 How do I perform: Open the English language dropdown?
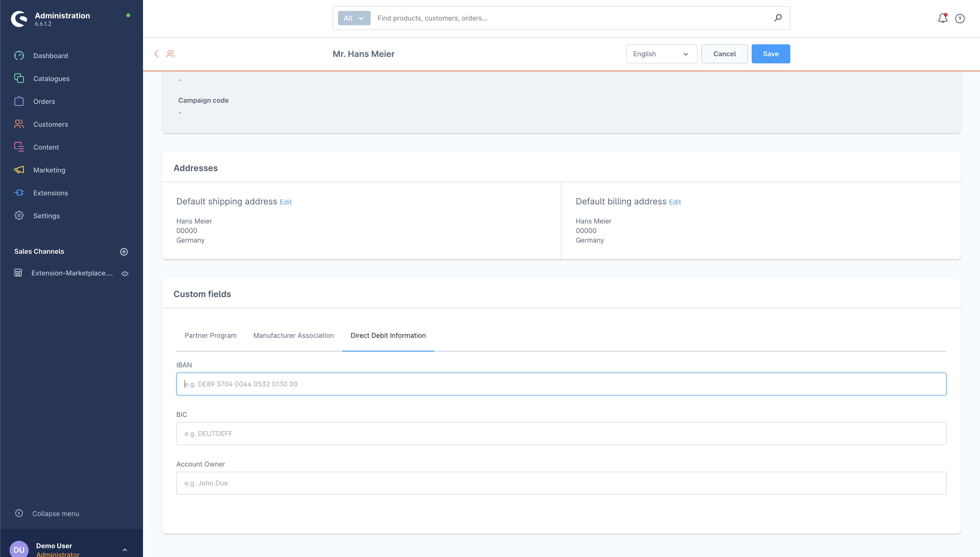pyautogui.click(x=661, y=54)
